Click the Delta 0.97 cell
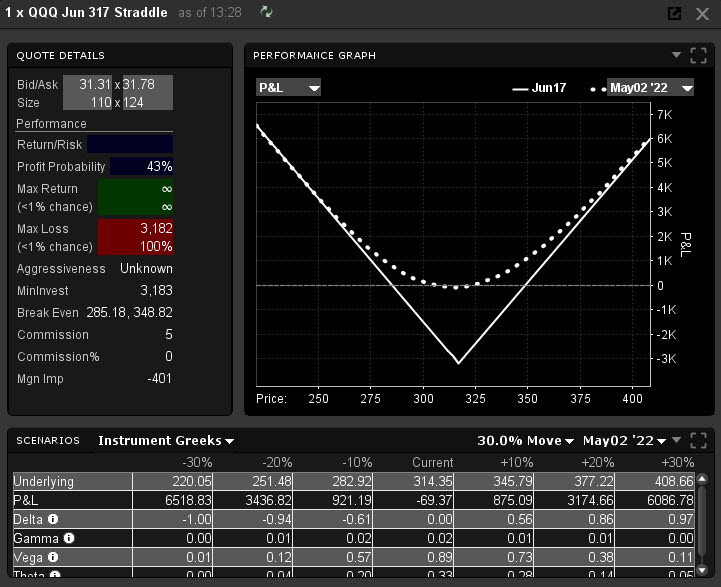This screenshot has height=587, width=721. [x=655, y=519]
